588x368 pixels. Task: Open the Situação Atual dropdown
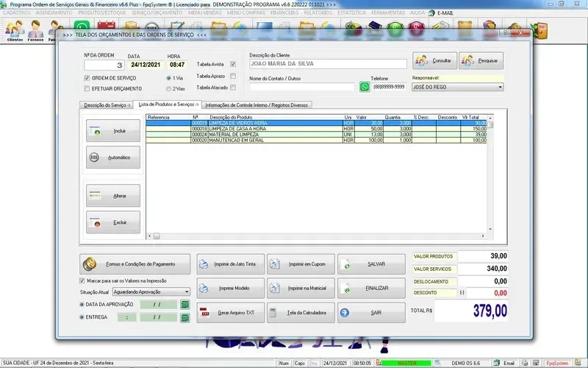pos(187,292)
